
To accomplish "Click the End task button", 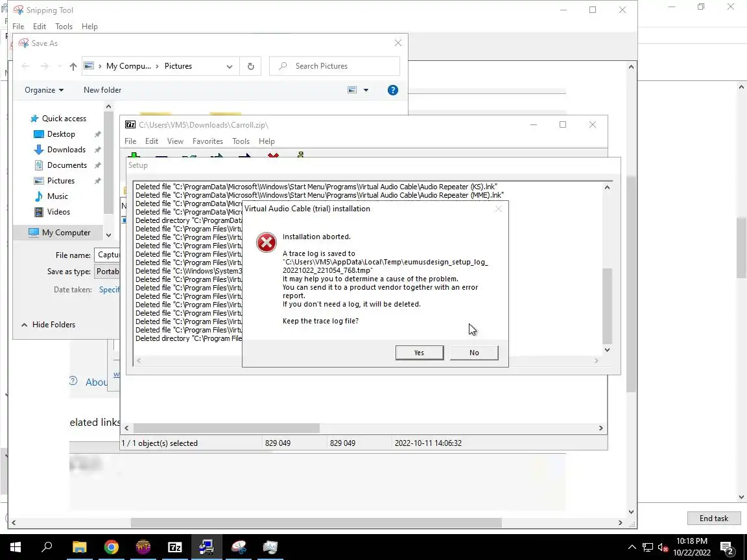I will point(714,518).
